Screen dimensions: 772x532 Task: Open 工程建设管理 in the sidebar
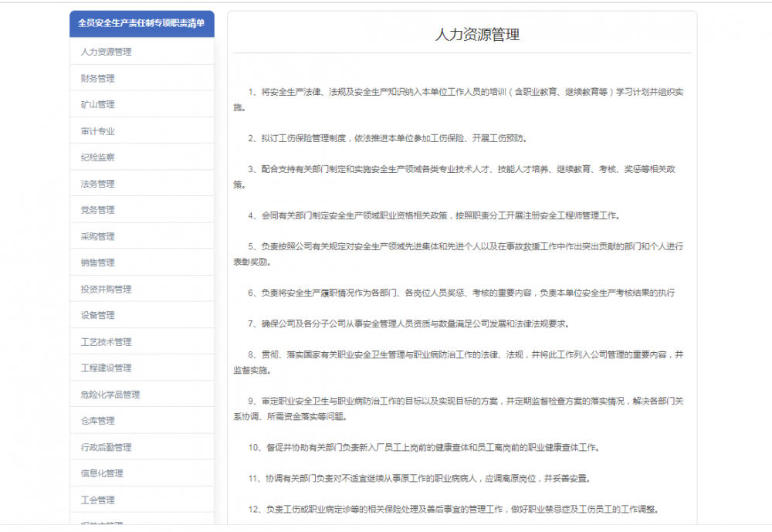[x=142, y=368]
